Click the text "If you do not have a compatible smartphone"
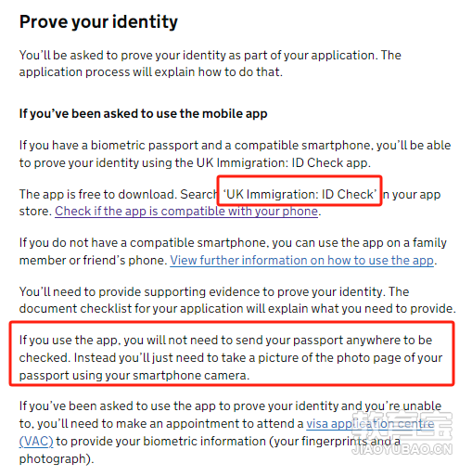This screenshot has width=472, height=476. point(143,243)
